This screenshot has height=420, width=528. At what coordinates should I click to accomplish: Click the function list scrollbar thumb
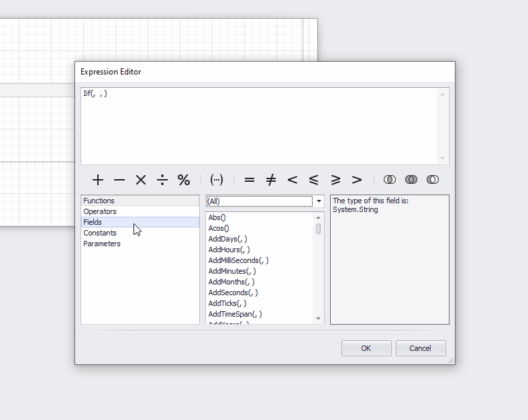(x=318, y=229)
